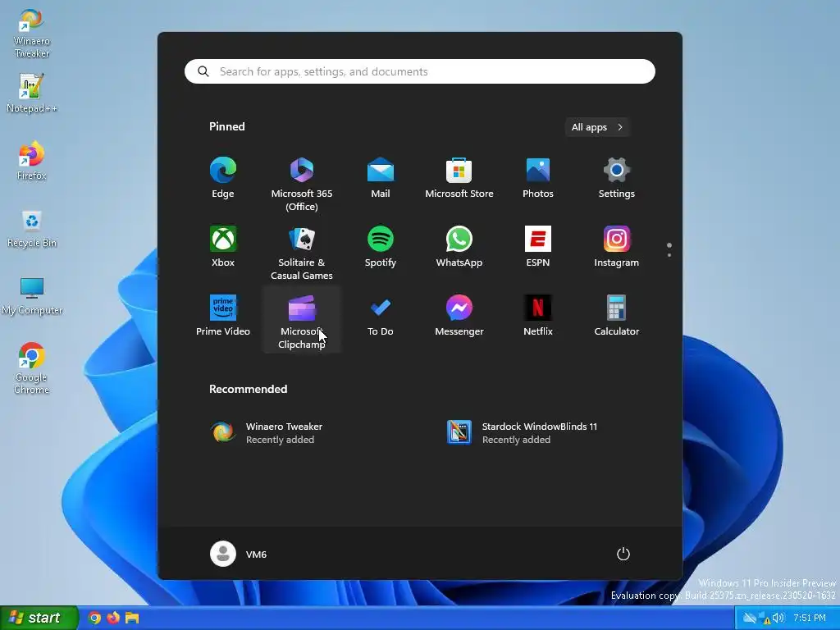This screenshot has width=840, height=630.
Task: Open Prime Video
Action: pyautogui.click(x=223, y=316)
